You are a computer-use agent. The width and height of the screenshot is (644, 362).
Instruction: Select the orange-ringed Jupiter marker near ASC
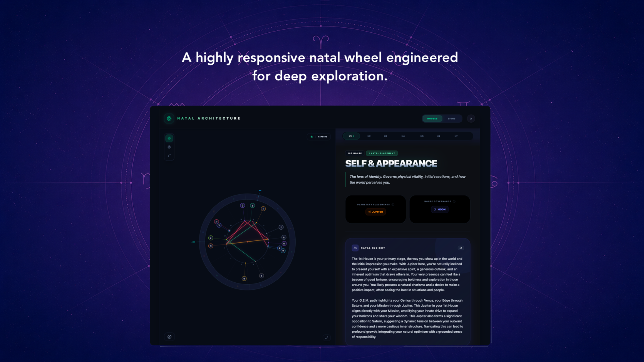click(211, 246)
